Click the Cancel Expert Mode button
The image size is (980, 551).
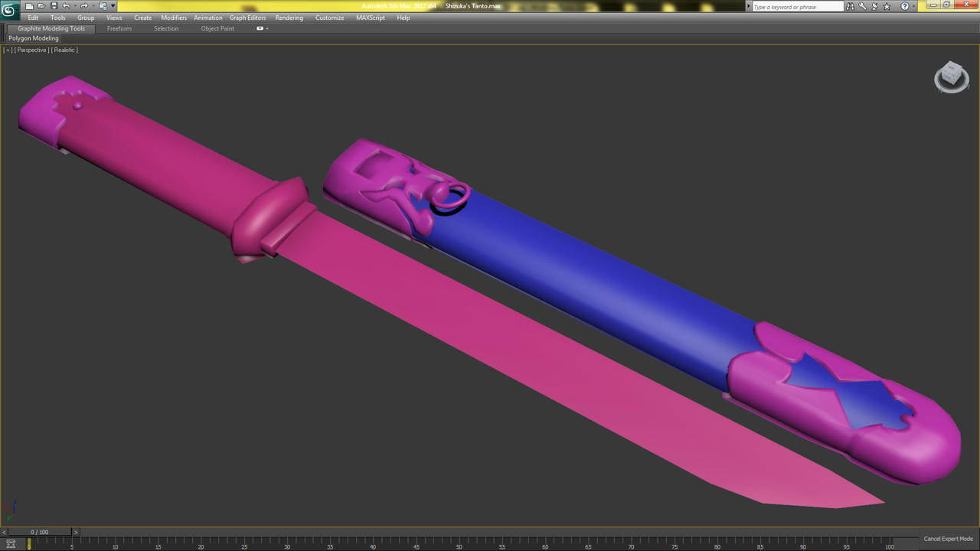tap(948, 539)
